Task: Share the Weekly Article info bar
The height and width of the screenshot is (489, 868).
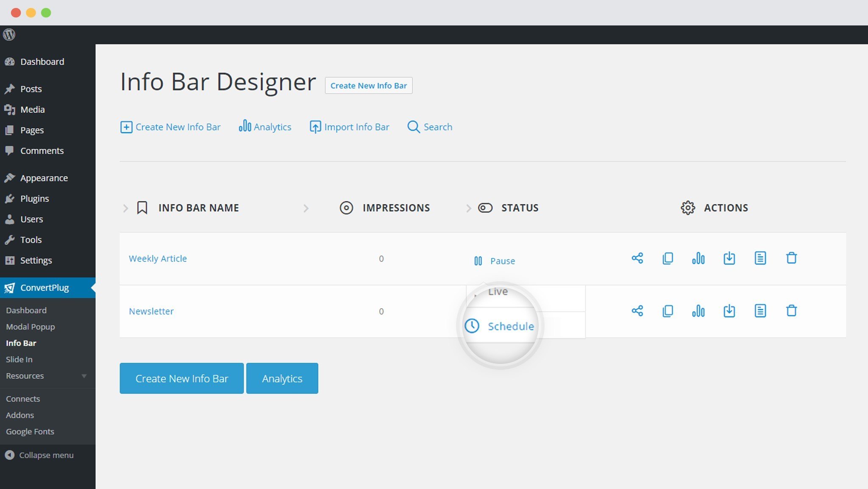Action: [x=637, y=258]
